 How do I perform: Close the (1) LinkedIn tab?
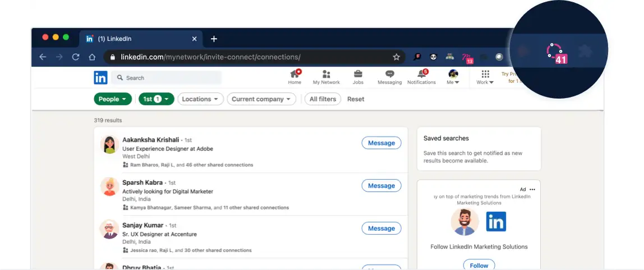[x=194, y=39]
